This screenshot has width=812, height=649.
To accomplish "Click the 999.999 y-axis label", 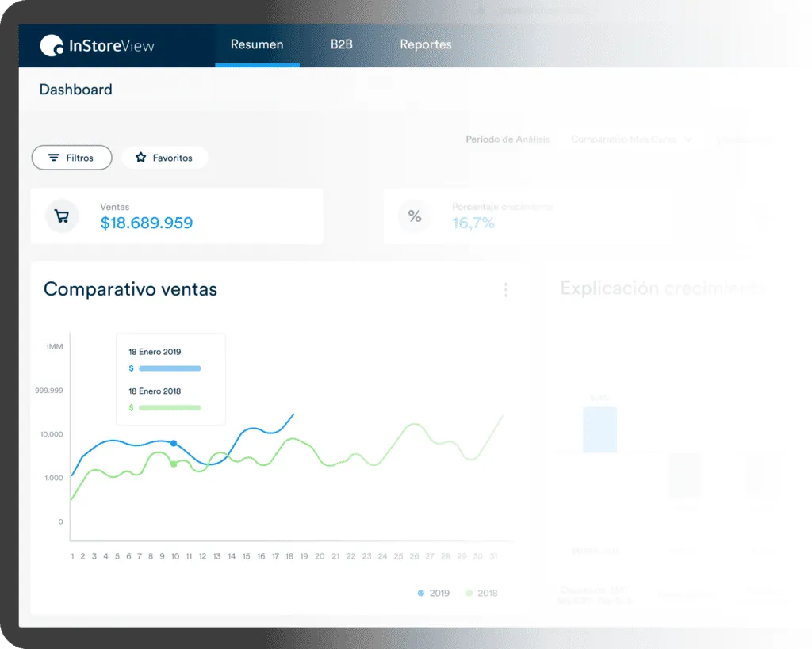I will (x=49, y=390).
